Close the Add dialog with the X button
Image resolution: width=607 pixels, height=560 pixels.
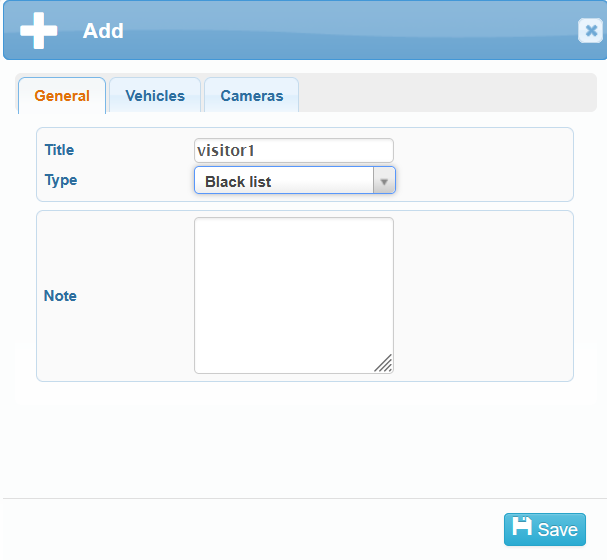click(590, 31)
